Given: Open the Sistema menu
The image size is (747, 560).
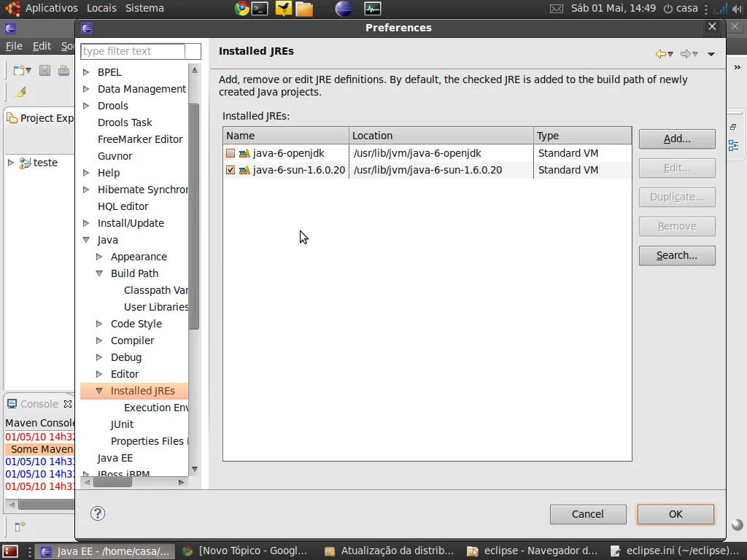Looking at the screenshot, I should pyautogui.click(x=144, y=8).
